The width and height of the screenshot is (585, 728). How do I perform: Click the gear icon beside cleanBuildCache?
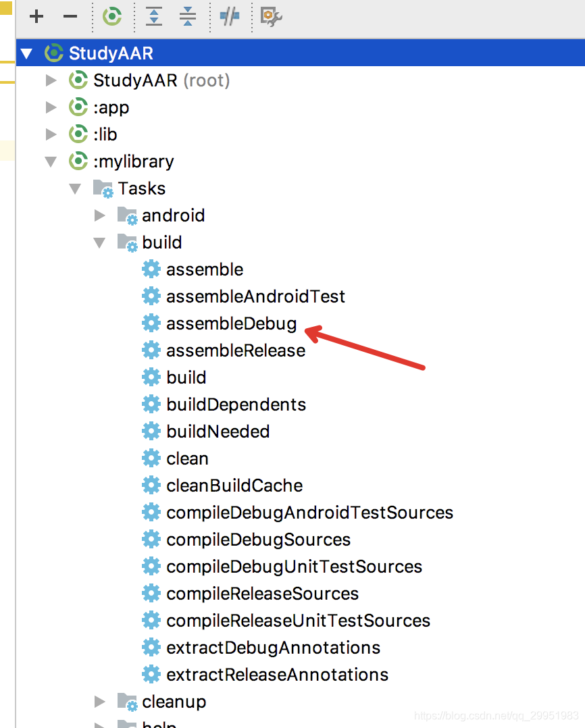click(151, 485)
